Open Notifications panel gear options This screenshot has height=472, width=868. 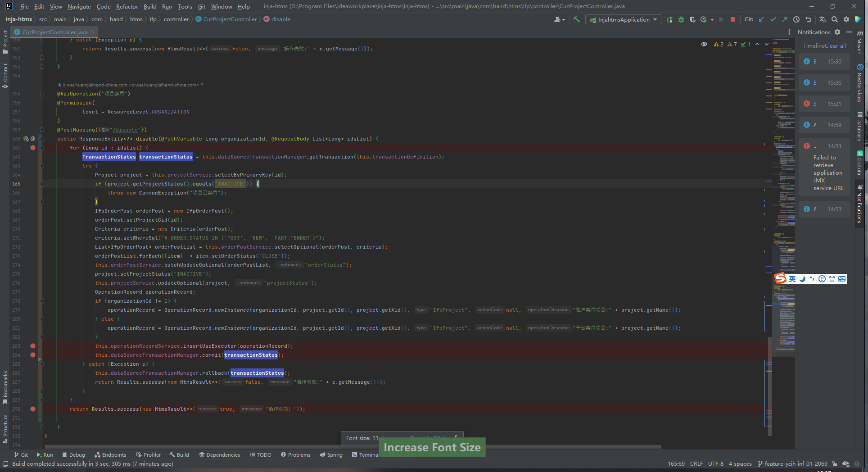(837, 32)
